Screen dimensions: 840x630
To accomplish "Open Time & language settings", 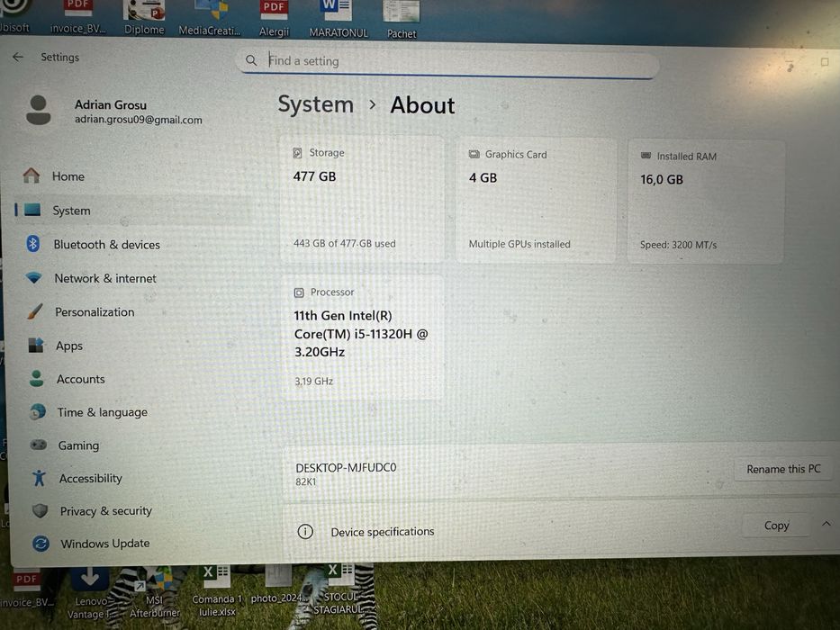I will click(103, 412).
